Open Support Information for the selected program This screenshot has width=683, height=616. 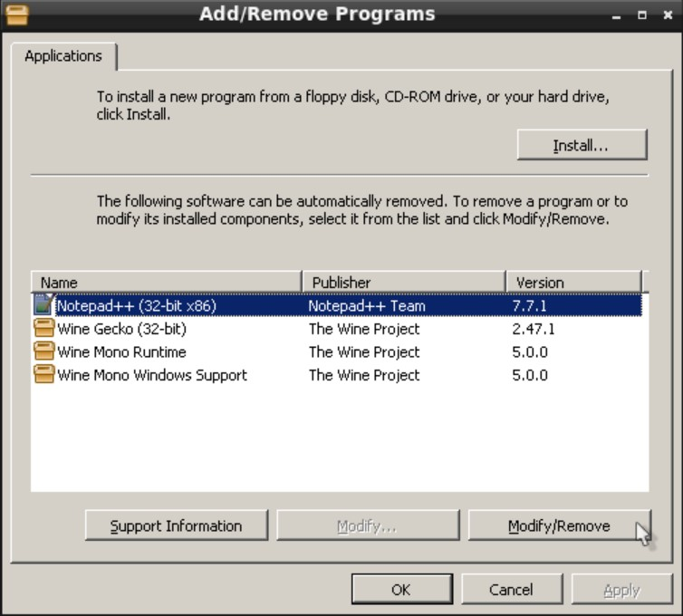click(176, 526)
